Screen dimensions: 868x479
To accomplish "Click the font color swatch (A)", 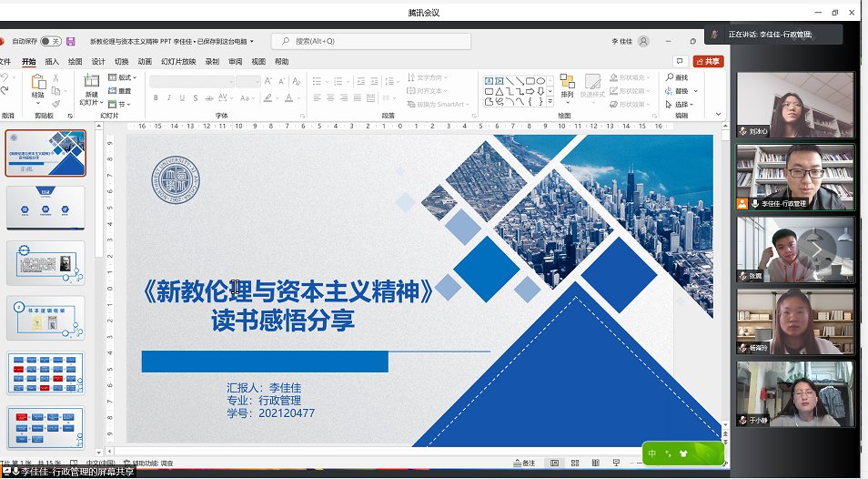I will pos(288,97).
